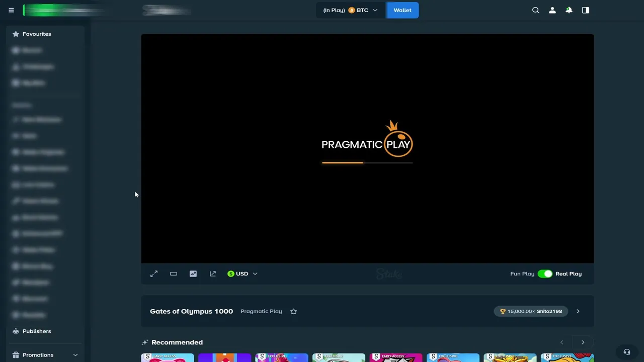644x362 pixels.
Task: Pop out game window icon
Action: 213,274
